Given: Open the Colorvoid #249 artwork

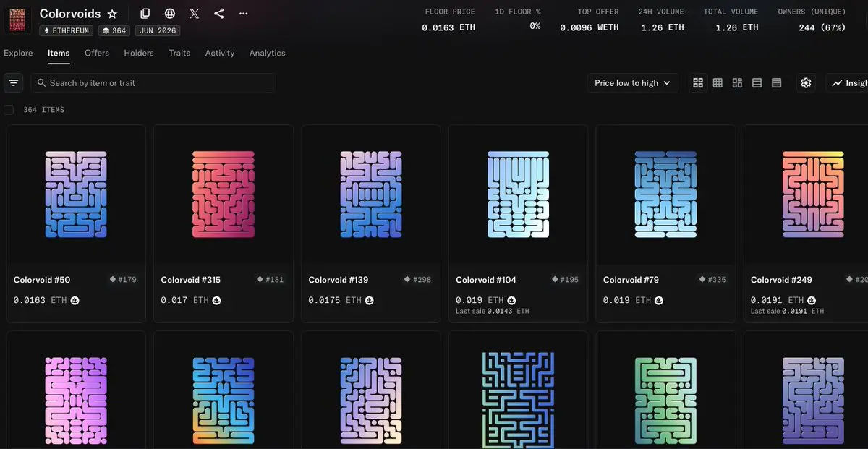Looking at the screenshot, I should coord(813,194).
